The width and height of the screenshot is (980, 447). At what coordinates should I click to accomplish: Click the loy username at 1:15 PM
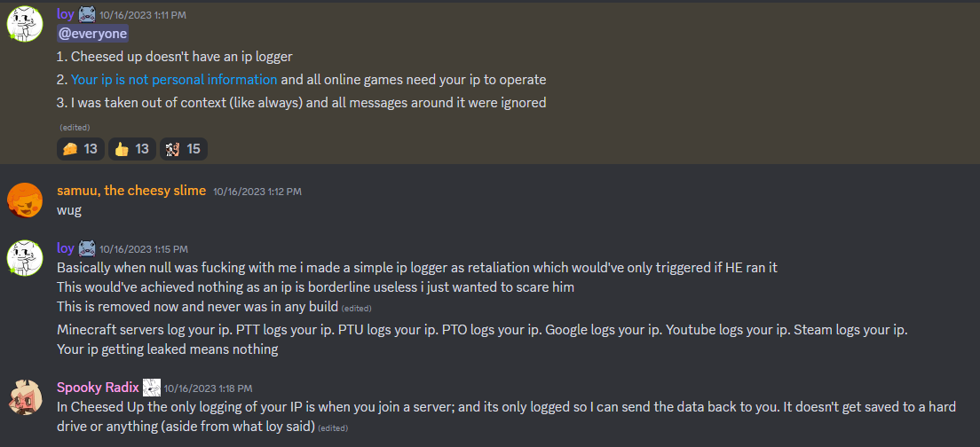click(x=66, y=248)
